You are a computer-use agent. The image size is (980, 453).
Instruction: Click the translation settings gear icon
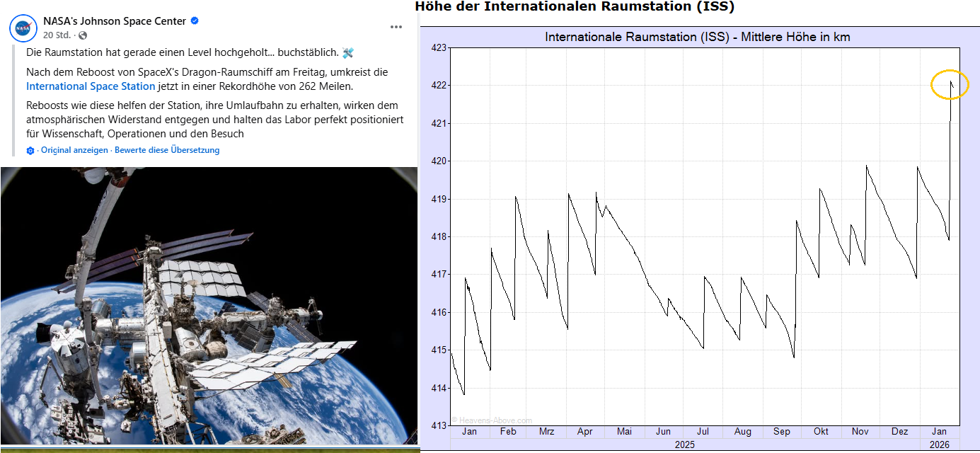click(30, 151)
